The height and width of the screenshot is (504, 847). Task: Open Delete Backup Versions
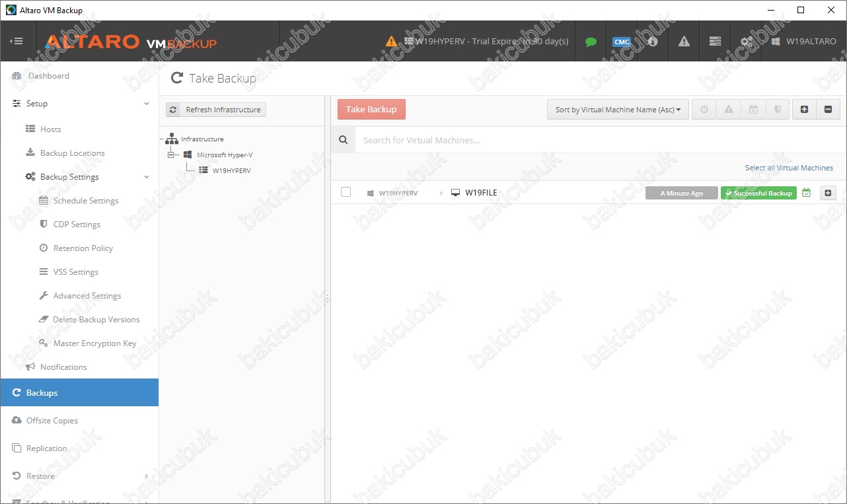[96, 320]
